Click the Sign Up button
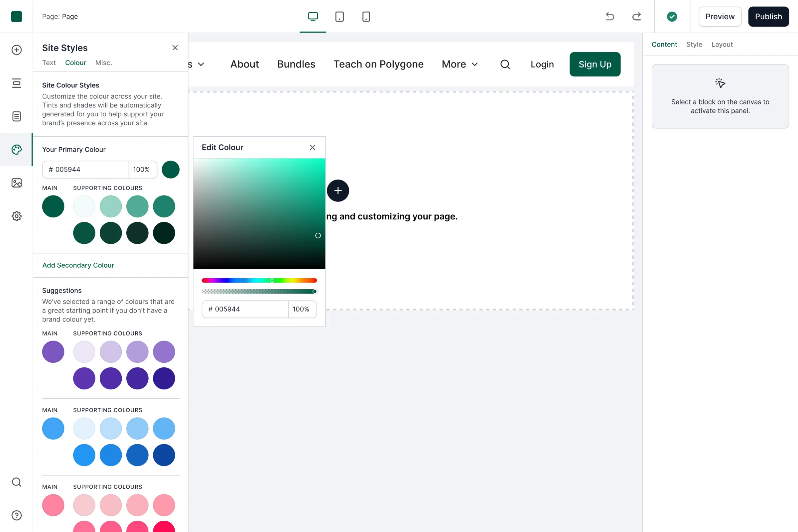 pos(595,64)
